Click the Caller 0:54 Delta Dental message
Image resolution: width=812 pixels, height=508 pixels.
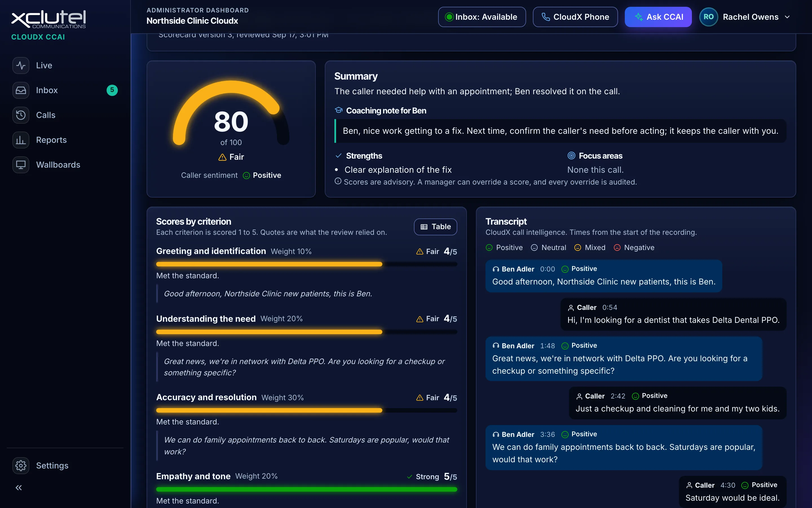[673, 314]
